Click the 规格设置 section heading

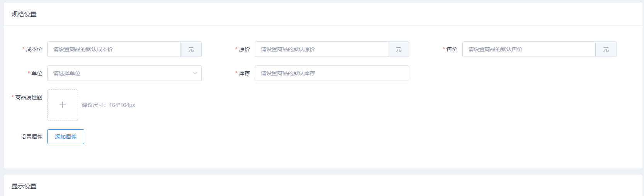click(x=24, y=14)
